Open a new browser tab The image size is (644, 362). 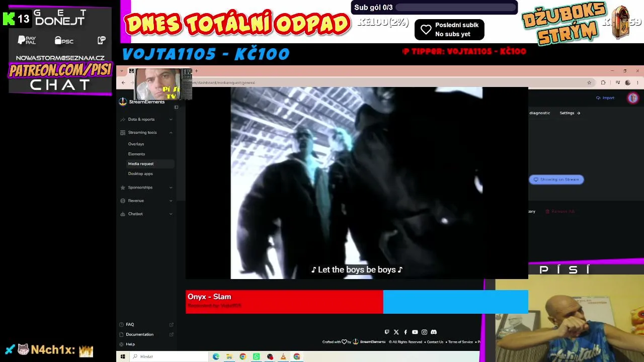tap(197, 71)
